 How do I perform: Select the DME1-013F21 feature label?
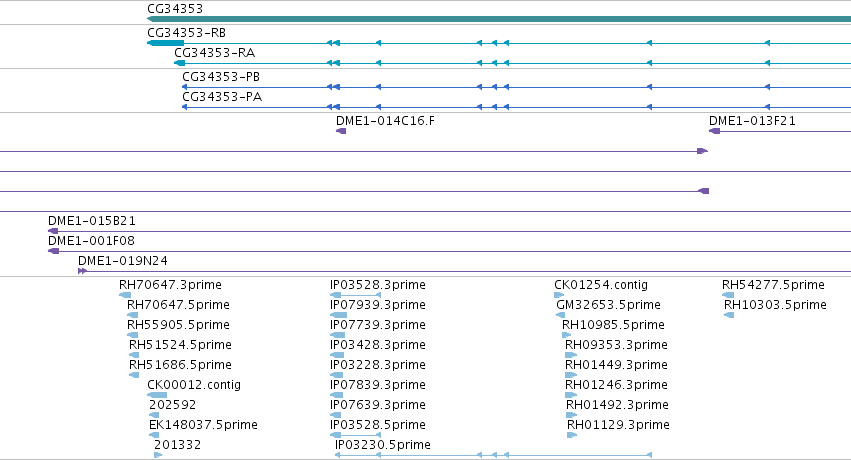point(752,120)
